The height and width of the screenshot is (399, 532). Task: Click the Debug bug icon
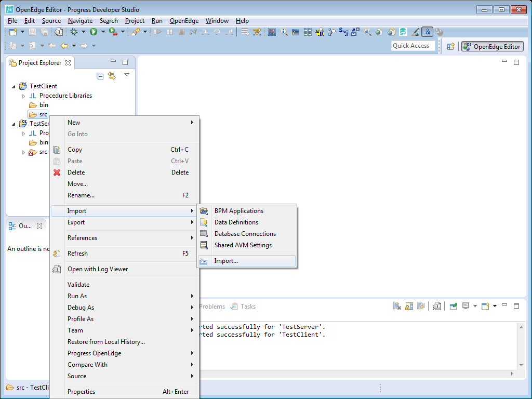click(74, 32)
